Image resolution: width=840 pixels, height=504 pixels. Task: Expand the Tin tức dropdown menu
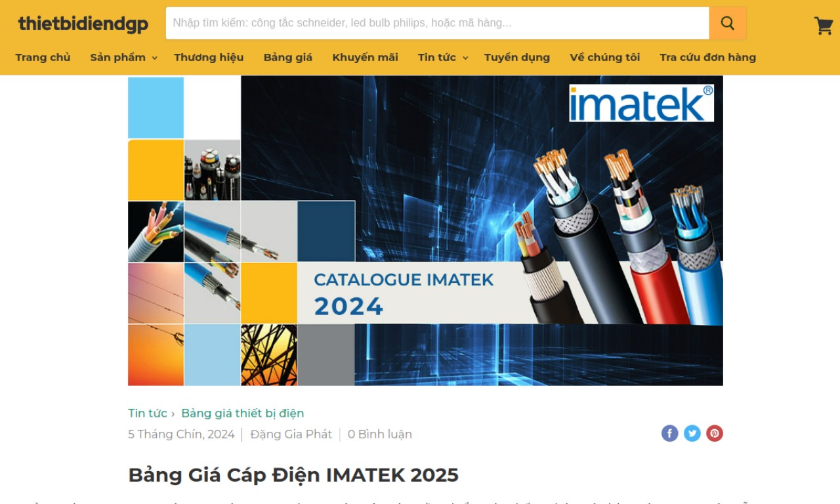pyautogui.click(x=443, y=57)
